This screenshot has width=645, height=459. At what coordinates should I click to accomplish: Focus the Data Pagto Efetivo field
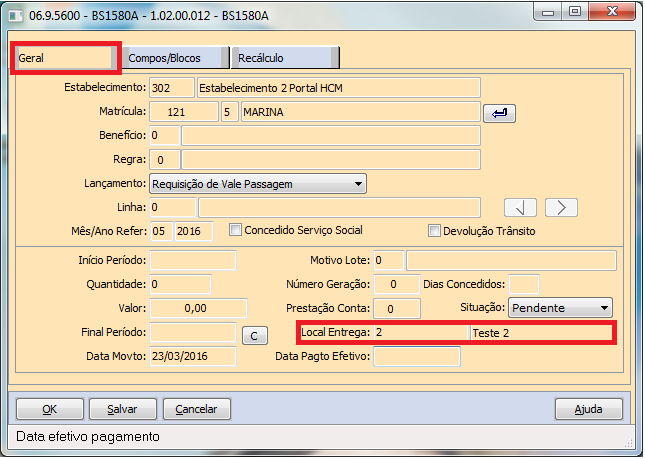click(417, 356)
